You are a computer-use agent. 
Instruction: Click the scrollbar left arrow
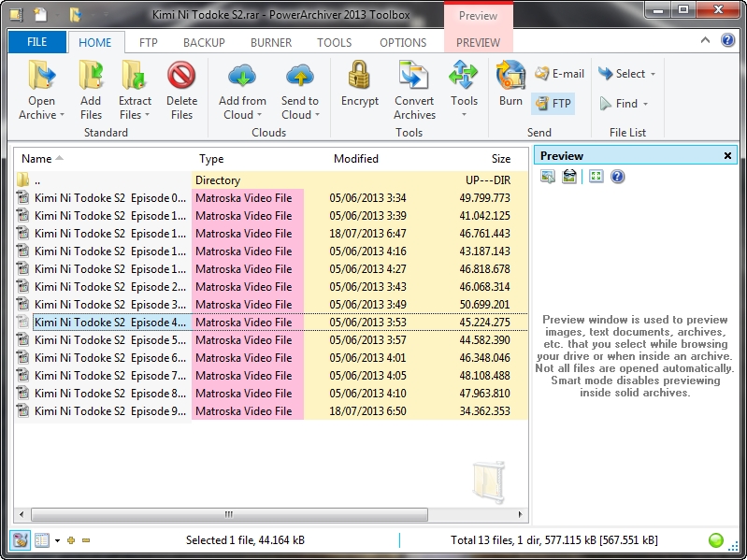tap(21, 514)
